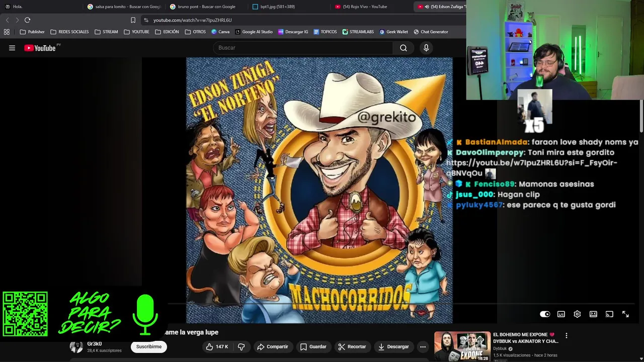
Task: Switch to the bruno pont Google tab
Action: click(206, 7)
